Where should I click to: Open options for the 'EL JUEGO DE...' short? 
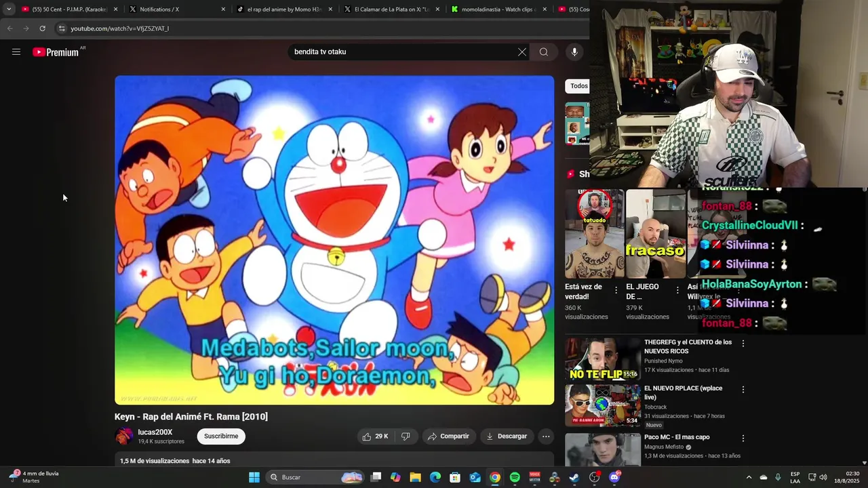[677, 290]
